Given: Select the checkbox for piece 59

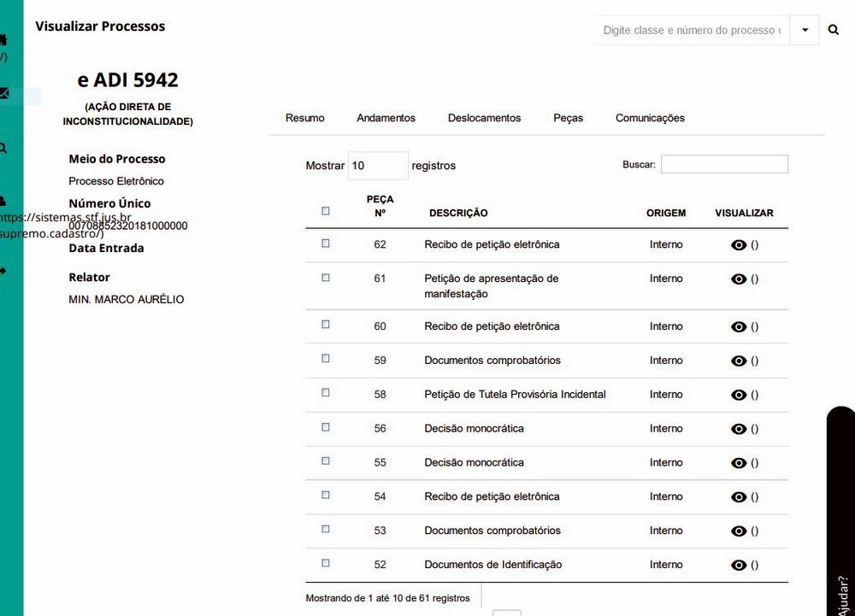Looking at the screenshot, I should (x=326, y=359).
